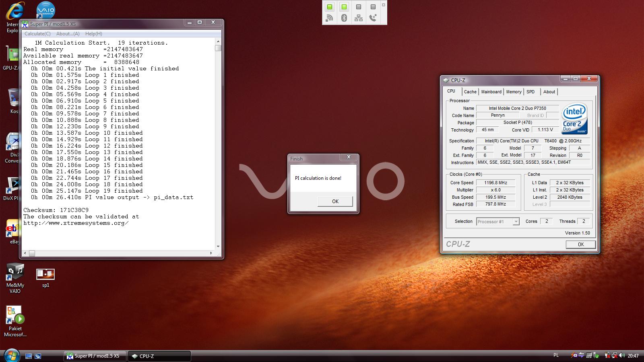644x362 pixels.
Task: Click the Super PI title bar icon
Action: [25, 24]
